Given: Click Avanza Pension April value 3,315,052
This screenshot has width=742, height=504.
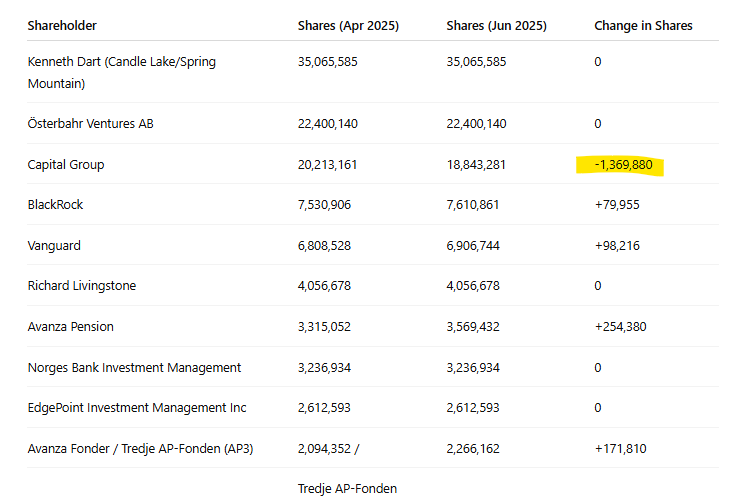Looking at the screenshot, I should 324,327.
